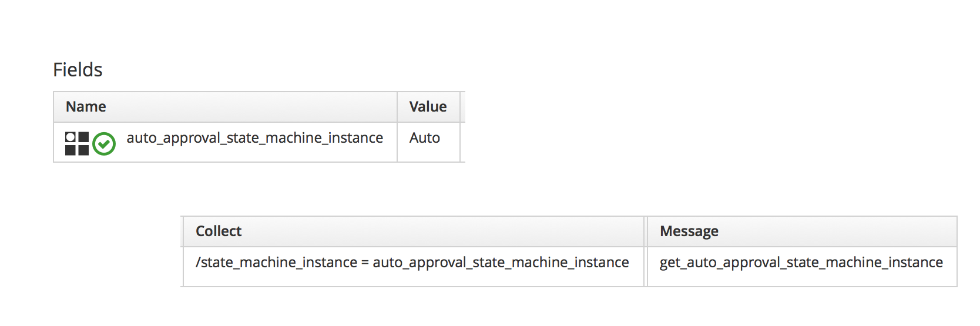
Task: Click the /state_machine_instance path in Collect cell
Action: coord(276,263)
